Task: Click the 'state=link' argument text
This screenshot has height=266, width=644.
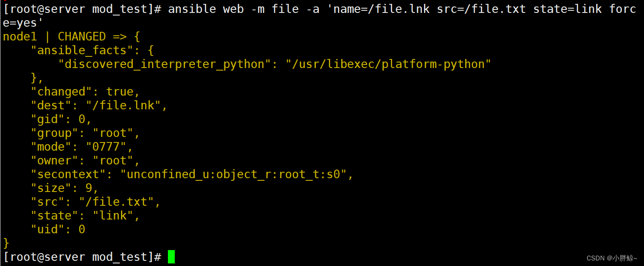Action: (x=567, y=9)
